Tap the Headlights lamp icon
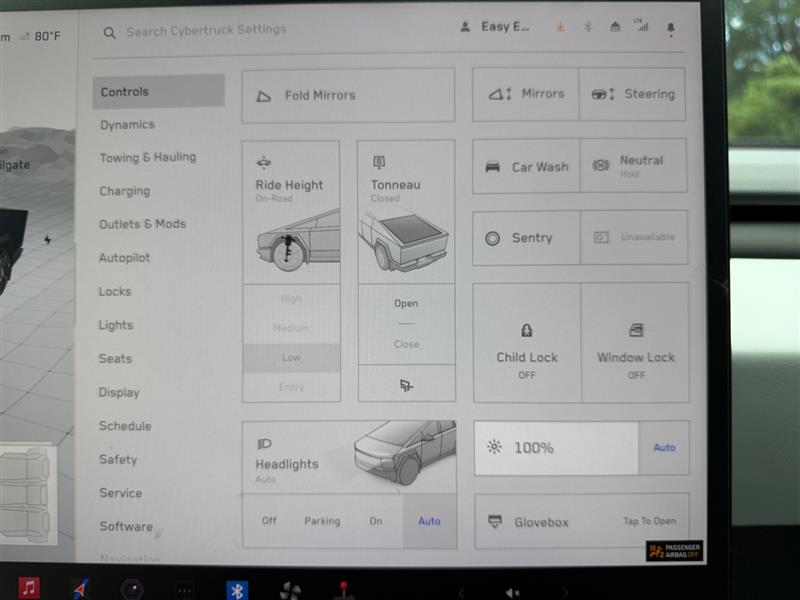This screenshot has width=800, height=600. 264,443
